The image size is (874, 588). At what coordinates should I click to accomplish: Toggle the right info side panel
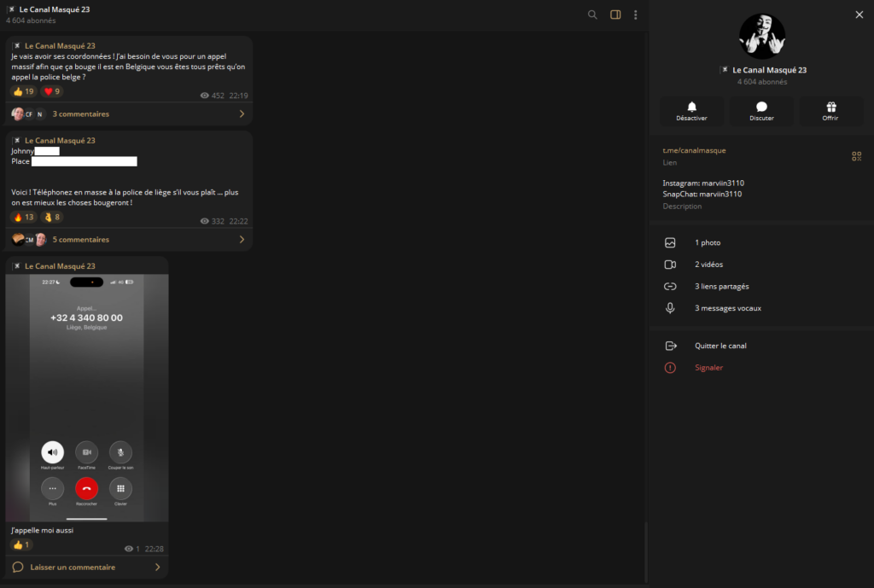pyautogui.click(x=615, y=15)
